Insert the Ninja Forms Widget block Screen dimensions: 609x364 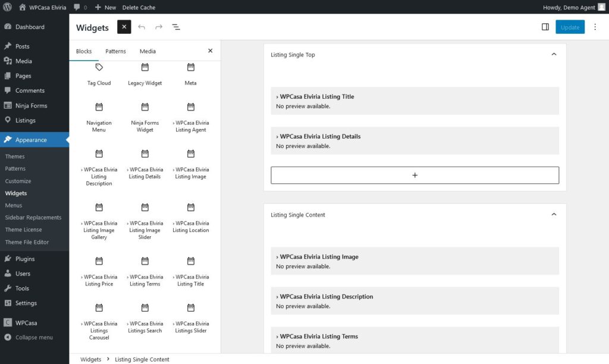[x=145, y=117]
